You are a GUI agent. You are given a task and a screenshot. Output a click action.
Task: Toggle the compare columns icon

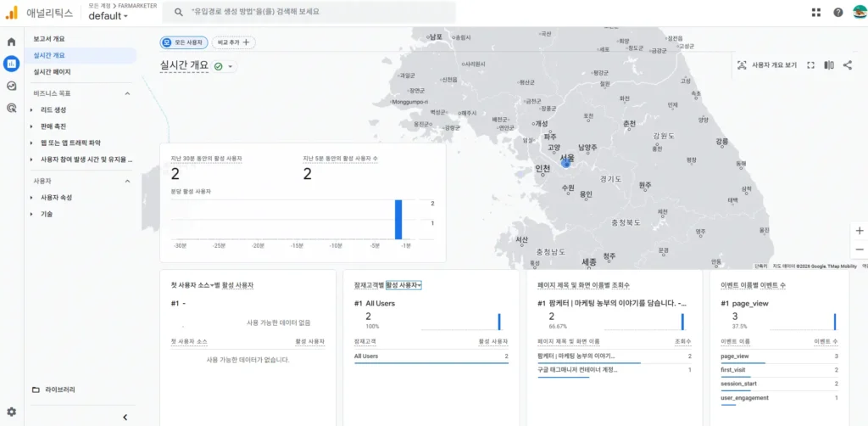829,65
